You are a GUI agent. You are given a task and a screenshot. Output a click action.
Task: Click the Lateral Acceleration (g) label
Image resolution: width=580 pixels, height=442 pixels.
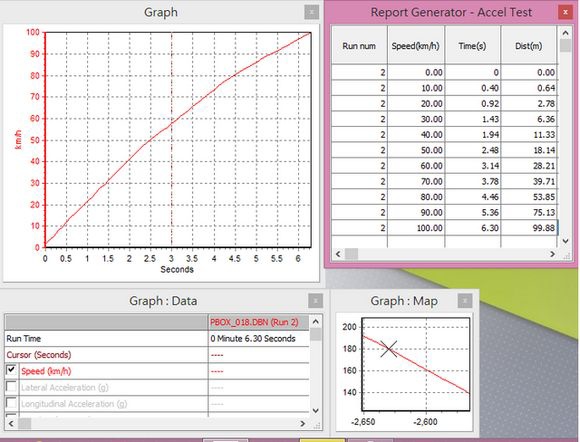(x=65, y=387)
